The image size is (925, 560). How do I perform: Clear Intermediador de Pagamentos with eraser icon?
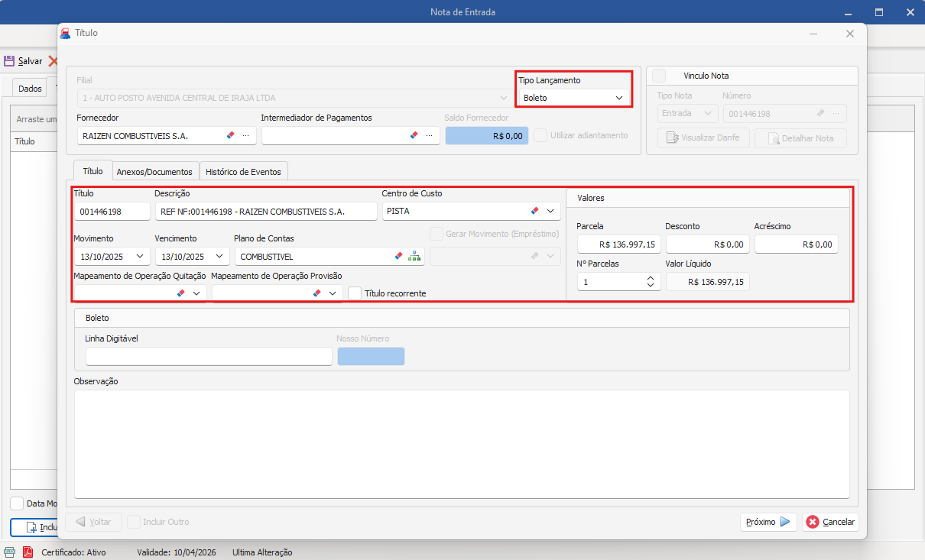(414, 135)
